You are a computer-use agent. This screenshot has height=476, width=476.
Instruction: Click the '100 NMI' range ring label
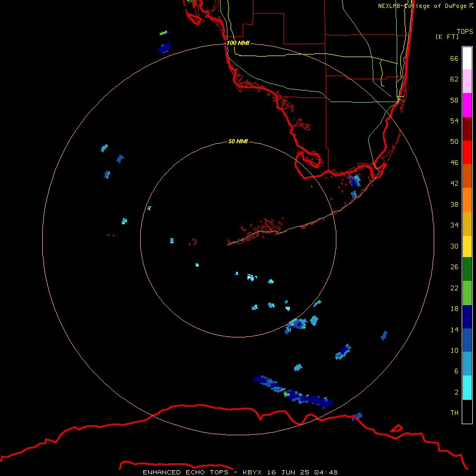pos(238,43)
